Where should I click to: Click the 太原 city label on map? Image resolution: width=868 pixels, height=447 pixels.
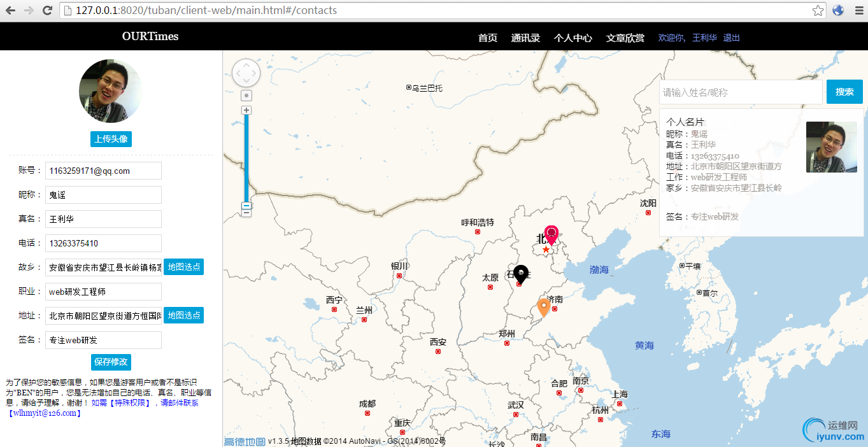point(490,278)
